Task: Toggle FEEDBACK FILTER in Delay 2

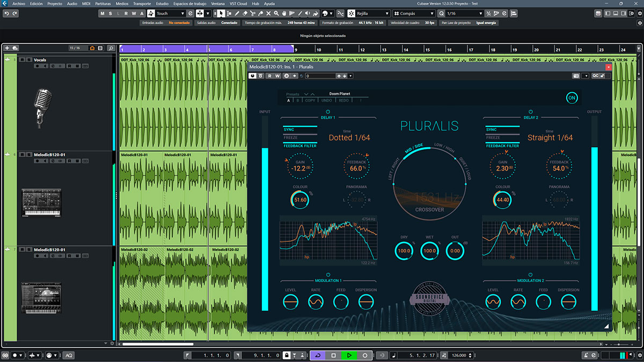Action: coord(502,145)
